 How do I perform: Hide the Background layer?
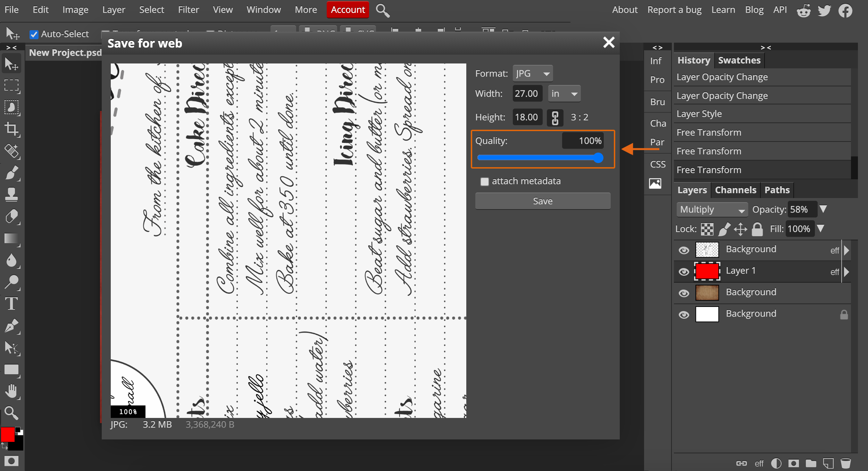(685, 313)
